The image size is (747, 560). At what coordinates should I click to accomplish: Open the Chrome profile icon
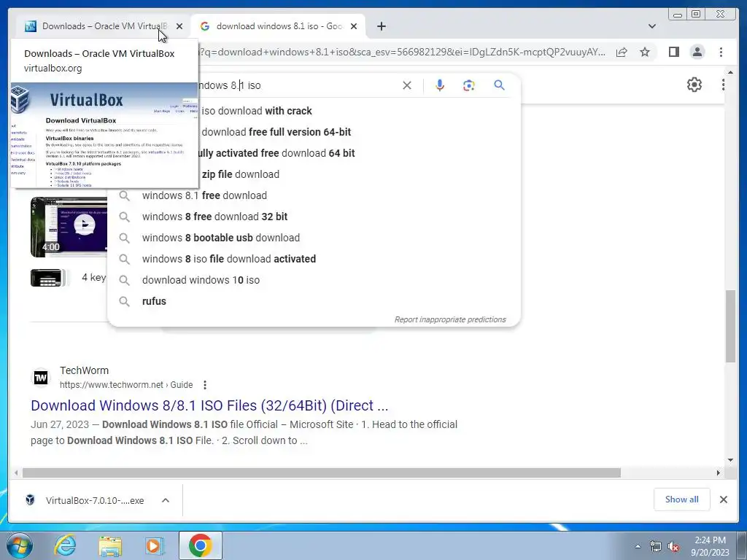coord(697,52)
